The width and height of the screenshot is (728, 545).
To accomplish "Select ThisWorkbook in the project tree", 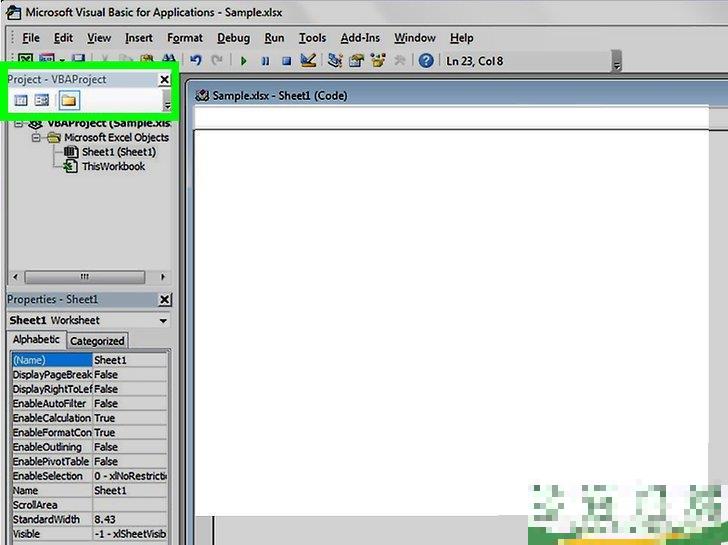I will 112,166.
